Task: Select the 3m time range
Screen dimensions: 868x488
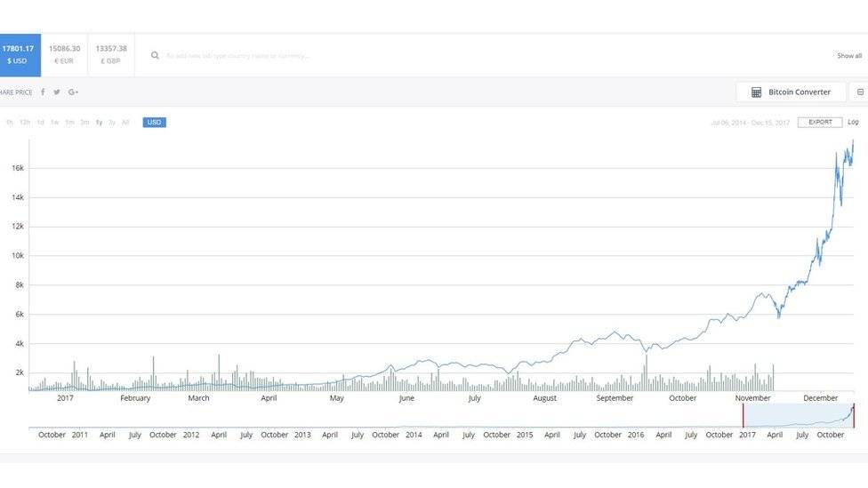Action: coord(84,123)
